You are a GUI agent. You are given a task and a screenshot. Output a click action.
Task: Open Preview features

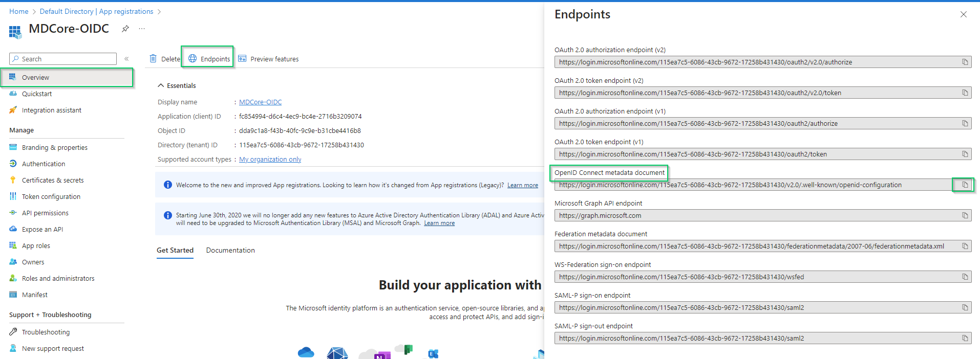[268, 59]
